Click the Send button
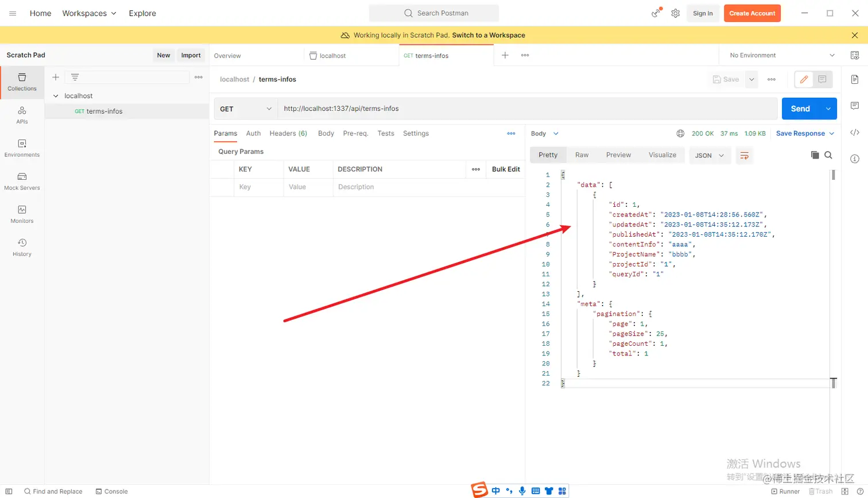 [800, 109]
